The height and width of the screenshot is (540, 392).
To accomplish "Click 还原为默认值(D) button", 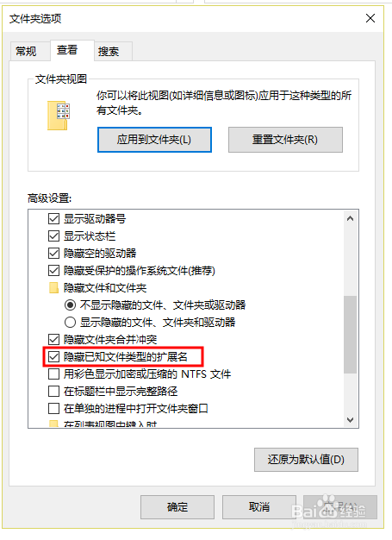I will 306,460.
